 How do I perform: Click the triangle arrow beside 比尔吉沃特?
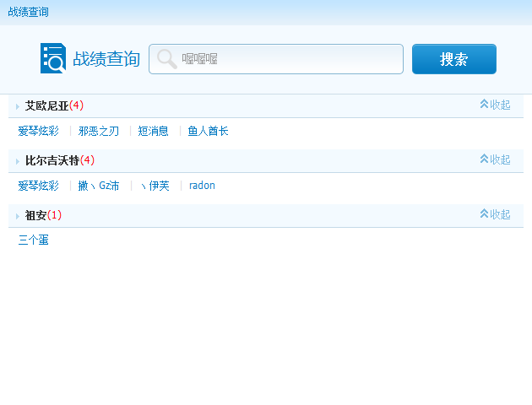[18, 161]
